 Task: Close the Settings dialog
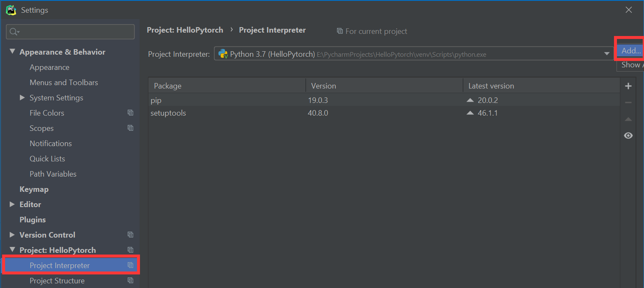pos(629,10)
